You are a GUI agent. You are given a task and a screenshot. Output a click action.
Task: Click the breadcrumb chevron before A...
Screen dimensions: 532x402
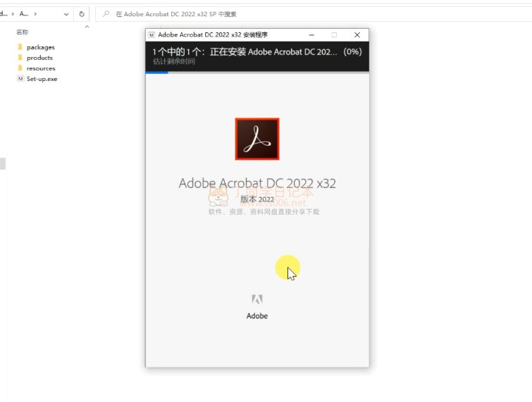[13, 14]
